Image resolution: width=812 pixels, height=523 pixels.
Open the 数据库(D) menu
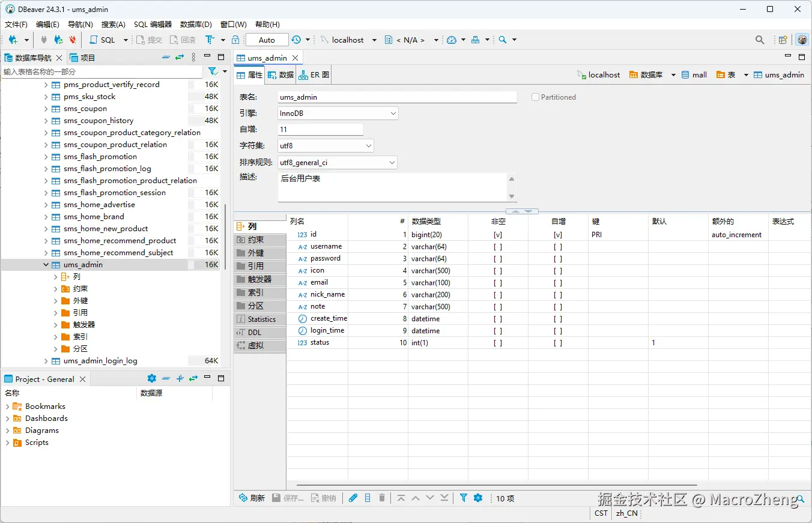pos(196,25)
